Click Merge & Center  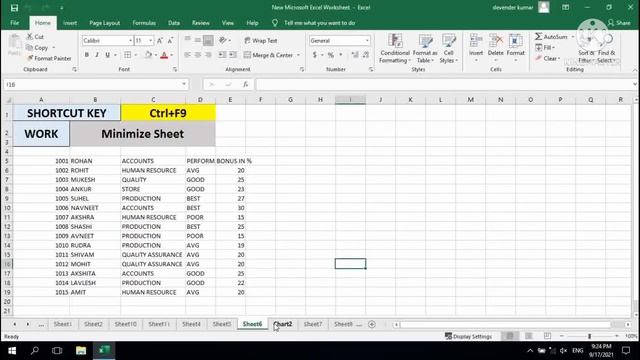click(269, 55)
